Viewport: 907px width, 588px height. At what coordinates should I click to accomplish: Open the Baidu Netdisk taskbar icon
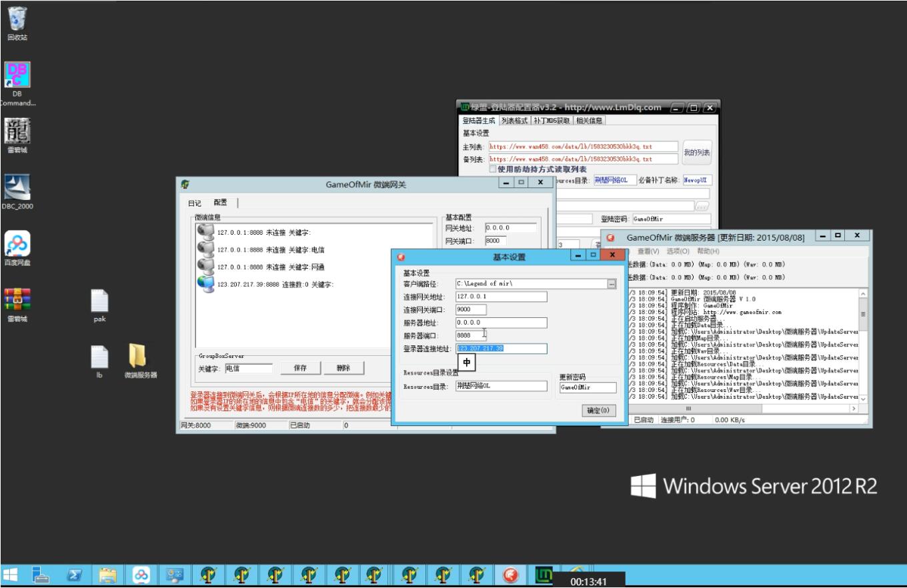(x=141, y=575)
